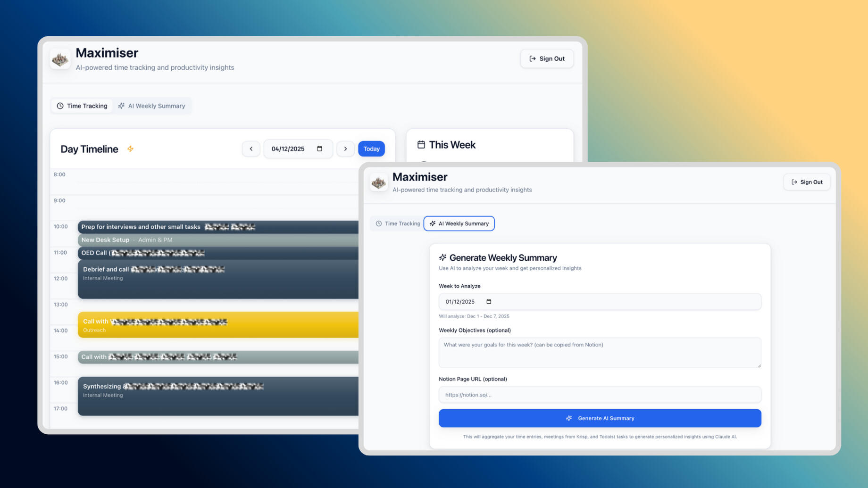Go to next day with right chevron
This screenshot has width=868, height=488.
pyautogui.click(x=345, y=149)
